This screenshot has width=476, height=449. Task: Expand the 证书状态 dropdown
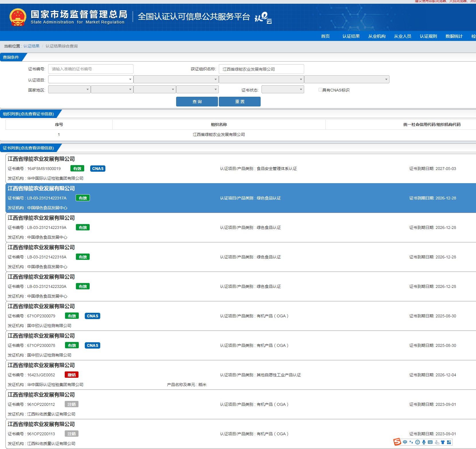[282, 90]
